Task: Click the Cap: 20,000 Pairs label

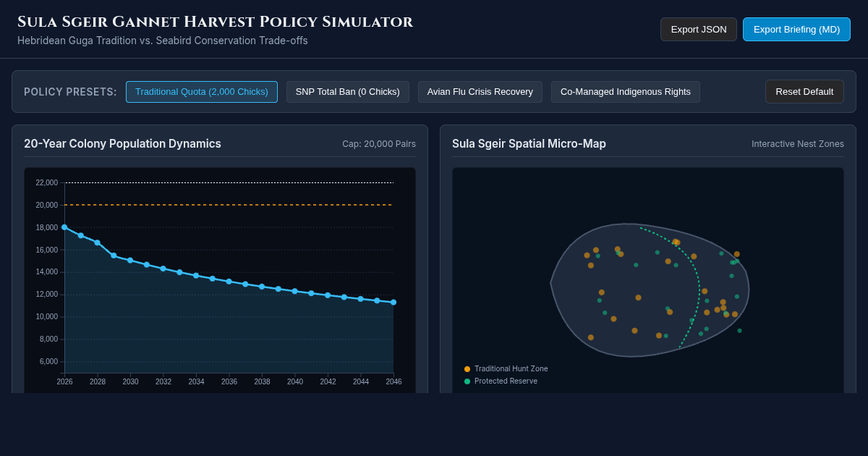Action: click(x=379, y=144)
